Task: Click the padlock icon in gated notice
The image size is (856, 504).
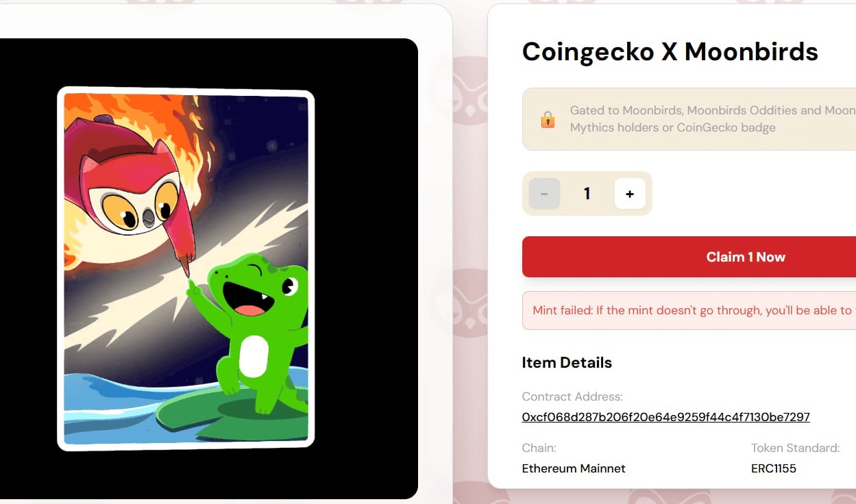Action: (548, 120)
